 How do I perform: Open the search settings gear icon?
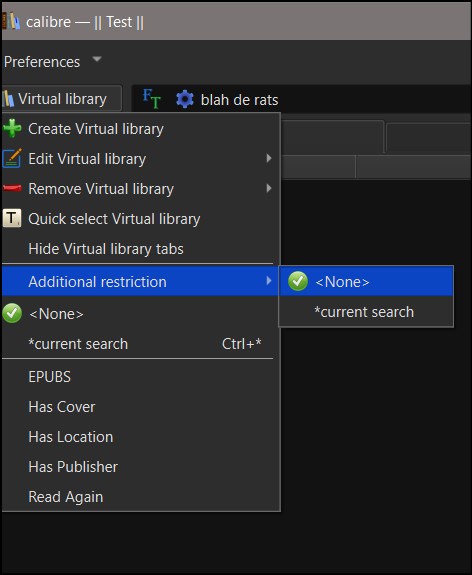pyautogui.click(x=184, y=99)
